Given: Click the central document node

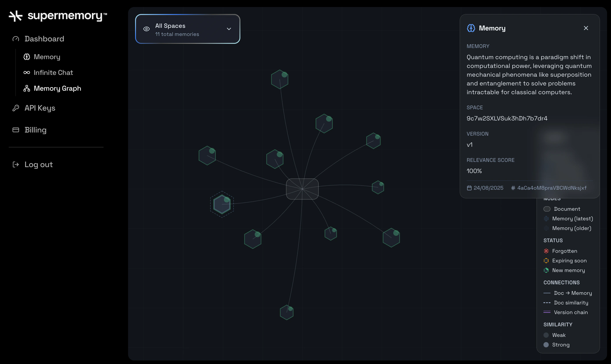Looking at the screenshot, I should pos(302,189).
